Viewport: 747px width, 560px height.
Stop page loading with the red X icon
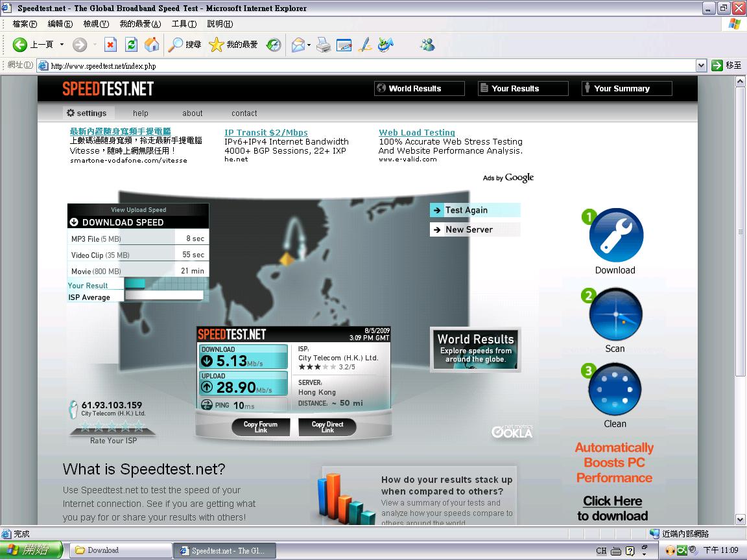point(110,45)
